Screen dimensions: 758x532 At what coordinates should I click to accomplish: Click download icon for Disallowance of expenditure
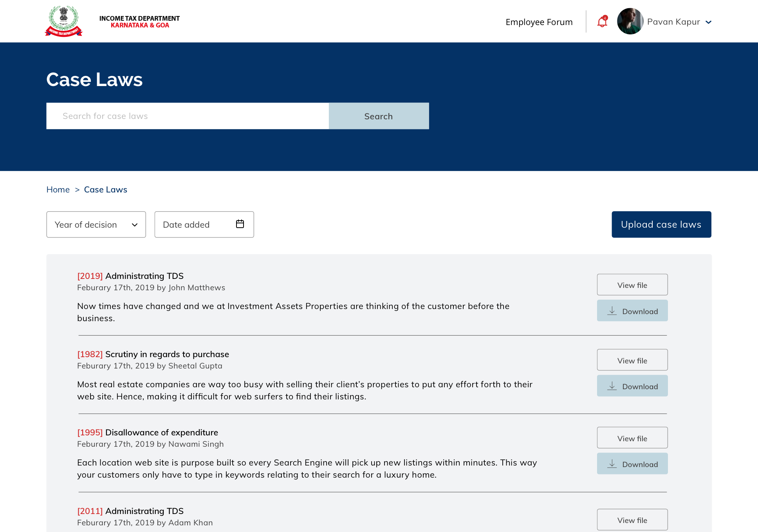click(x=612, y=464)
